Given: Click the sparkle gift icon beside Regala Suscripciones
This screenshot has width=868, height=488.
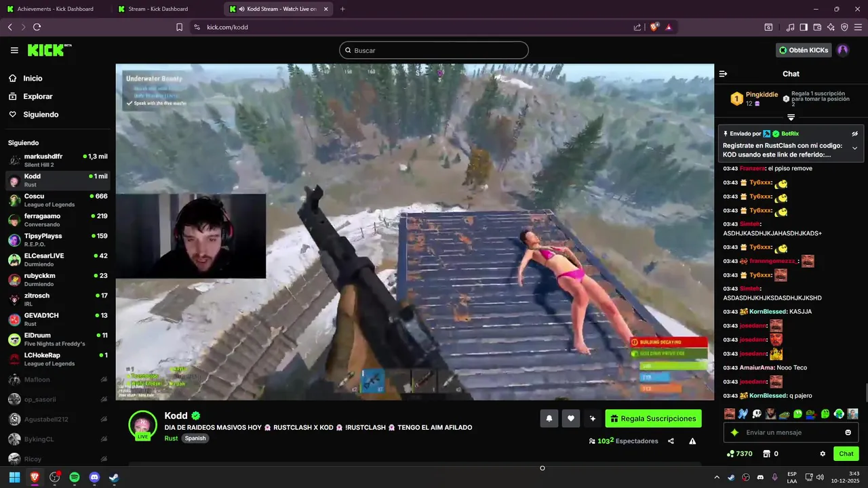Looking at the screenshot, I should [x=593, y=419].
